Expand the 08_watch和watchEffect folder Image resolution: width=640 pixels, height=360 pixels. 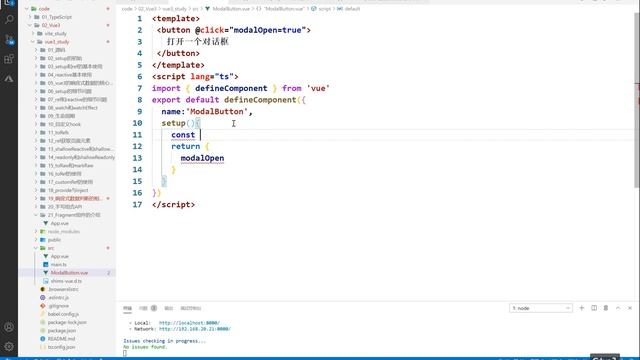point(37,108)
